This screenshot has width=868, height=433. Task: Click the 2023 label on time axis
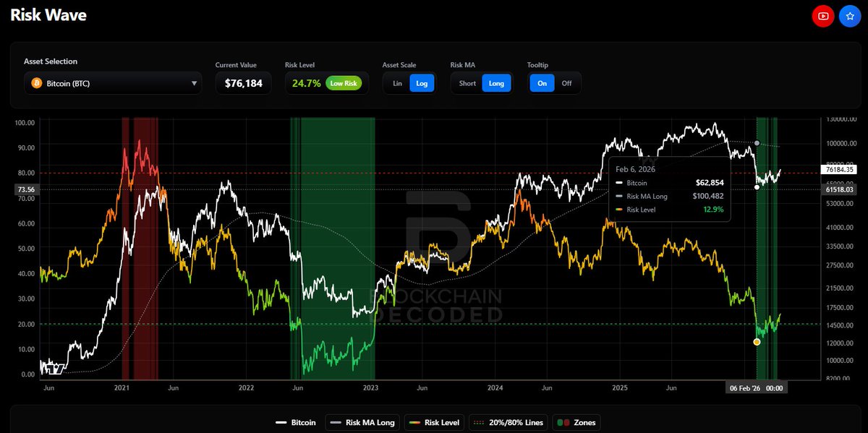pos(370,387)
